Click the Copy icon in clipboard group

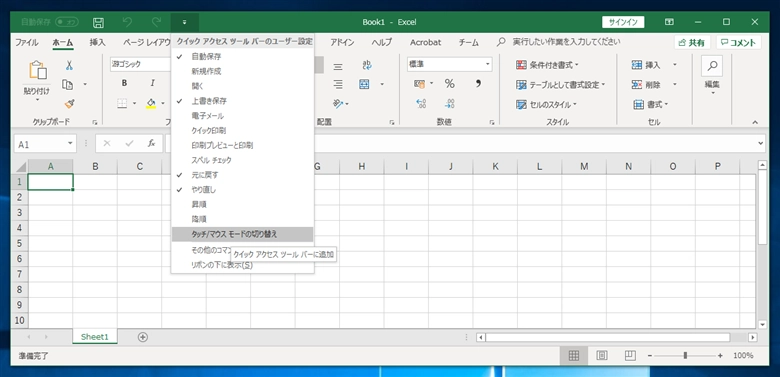tap(68, 85)
